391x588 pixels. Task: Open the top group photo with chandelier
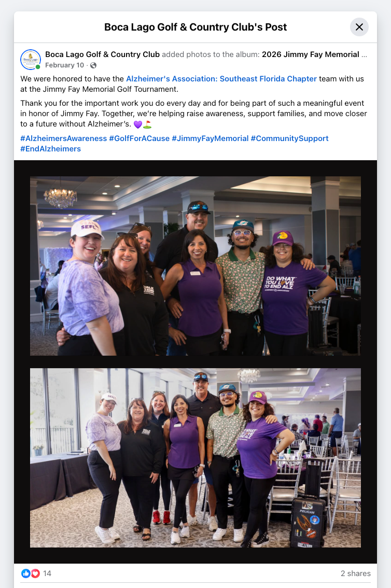[x=195, y=266]
